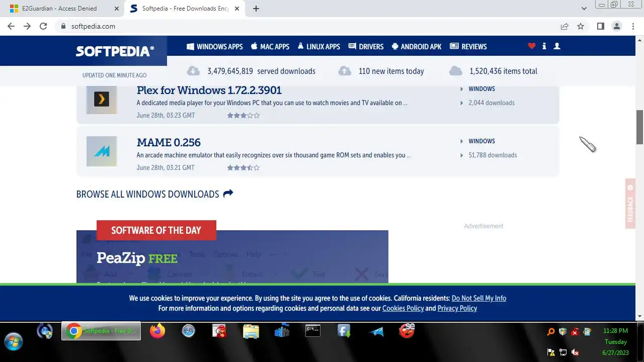The width and height of the screenshot is (644, 362).
Task: Open the Chrome profile icon
Action: (x=616, y=26)
